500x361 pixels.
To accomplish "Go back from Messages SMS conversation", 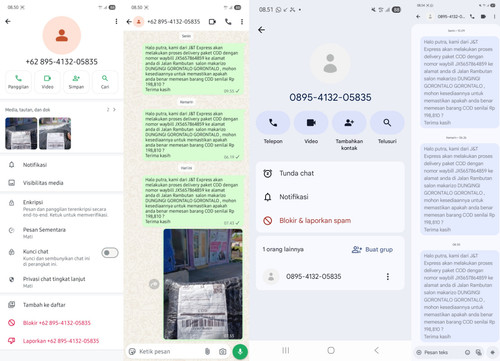I will coord(418,16).
